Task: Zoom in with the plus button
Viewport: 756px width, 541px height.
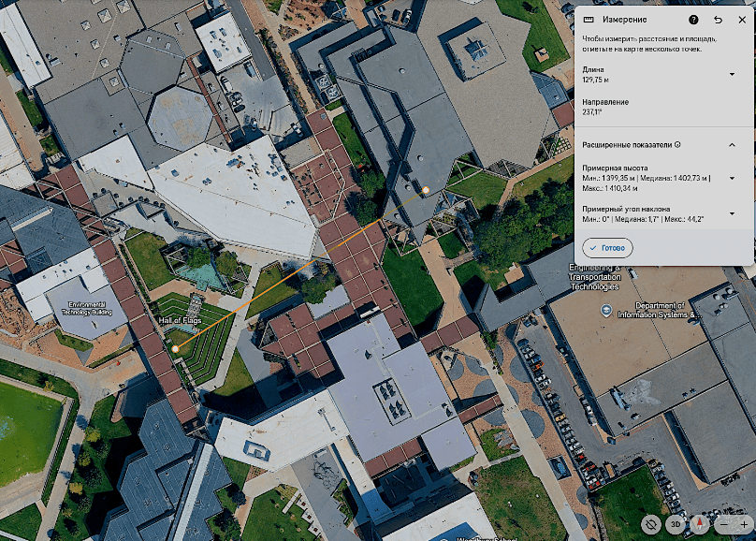Action: 744,525
